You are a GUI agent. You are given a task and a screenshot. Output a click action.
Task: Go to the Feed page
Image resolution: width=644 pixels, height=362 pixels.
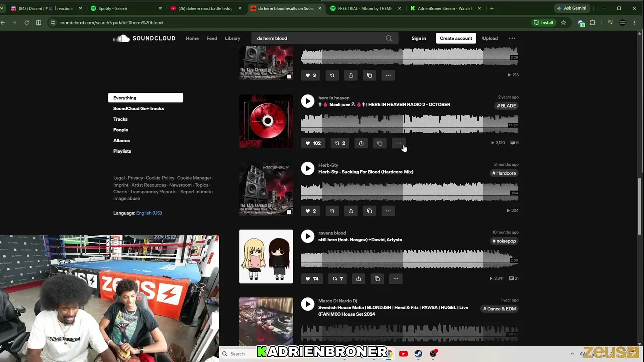pyautogui.click(x=212, y=38)
